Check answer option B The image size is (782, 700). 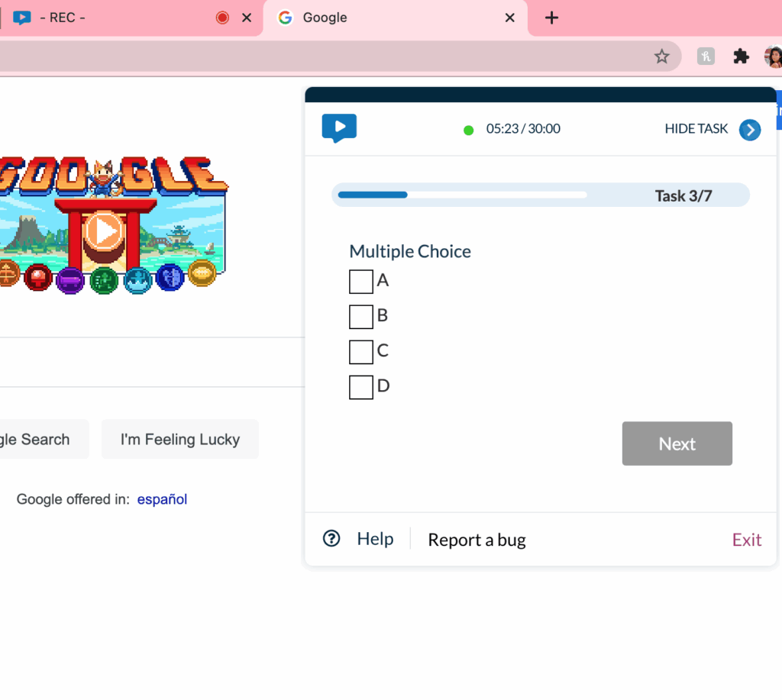360,316
